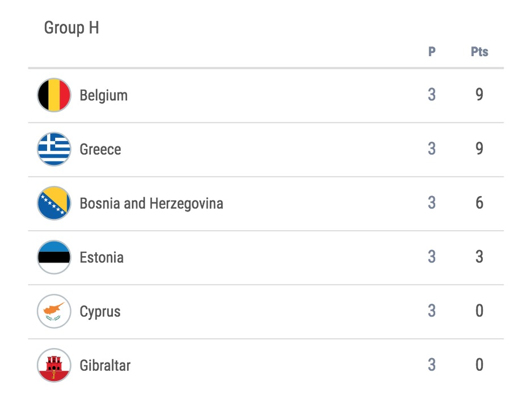The height and width of the screenshot is (415, 532).
Task: Open the Greece team link
Action: click(100, 149)
